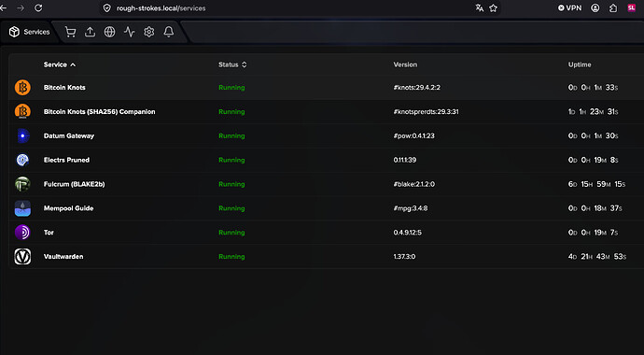Click the Fulcrum (BLAKE2b) service icon
The height and width of the screenshot is (355, 644).
click(x=22, y=184)
